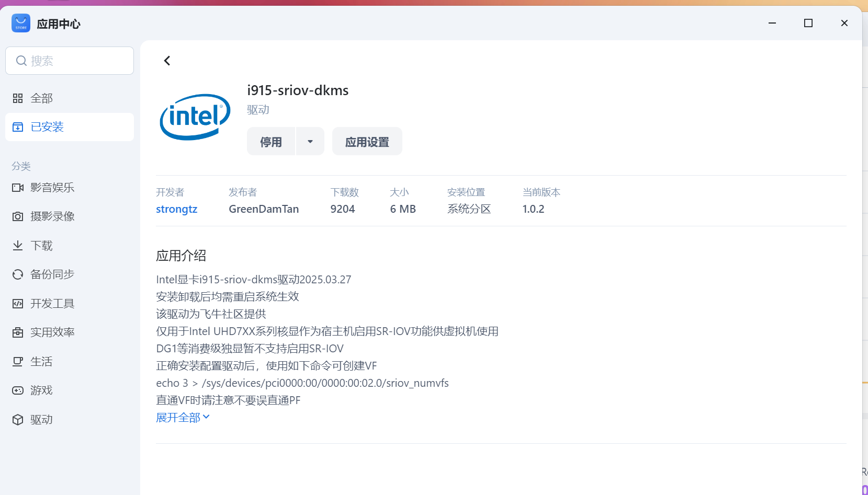Click the 应用设置 button
The image size is (868, 495).
point(367,142)
